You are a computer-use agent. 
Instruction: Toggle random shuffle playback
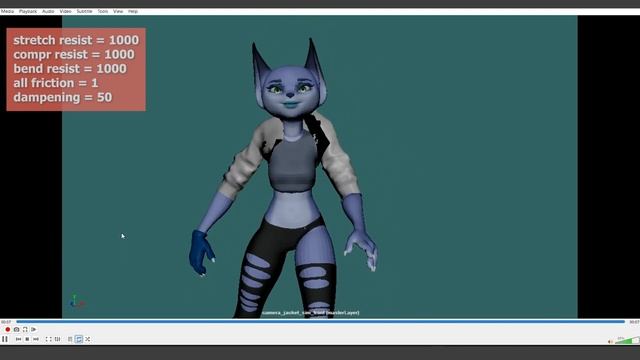88,339
